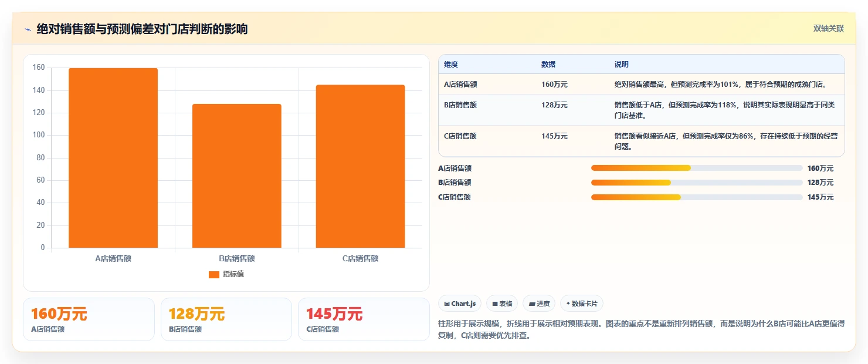Image resolution: width=868 pixels, height=364 pixels.
Task: Click the C店销售额 bar in the chart
Action: point(360,166)
